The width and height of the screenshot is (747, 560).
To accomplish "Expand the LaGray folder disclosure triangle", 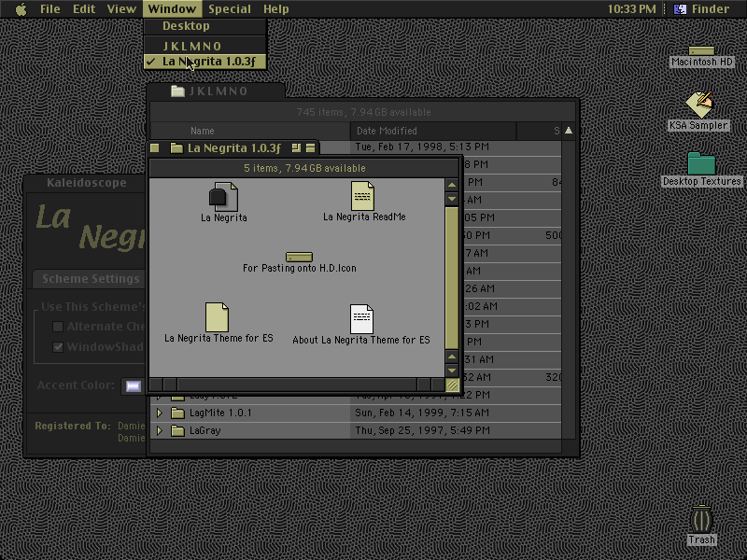I will coord(160,430).
